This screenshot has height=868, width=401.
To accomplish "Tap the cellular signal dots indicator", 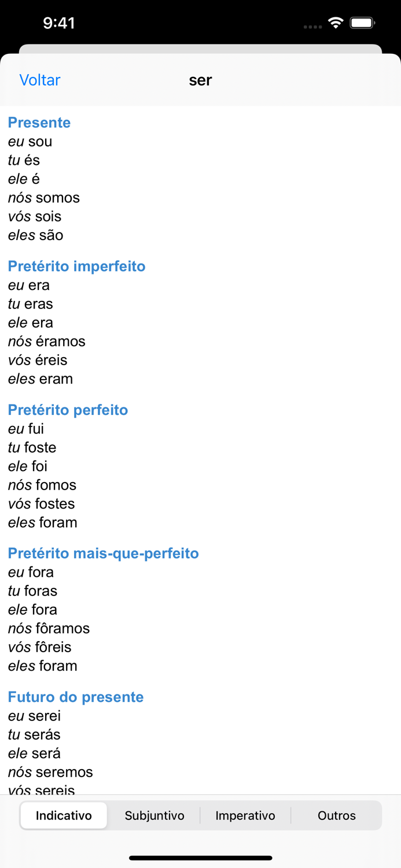I will coord(312,25).
